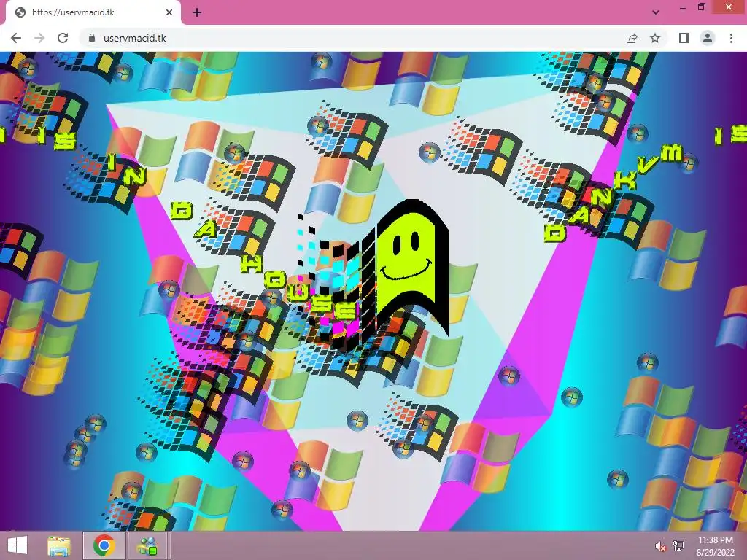Open network status in system tray
Screen dimensions: 747x560
point(678,545)
